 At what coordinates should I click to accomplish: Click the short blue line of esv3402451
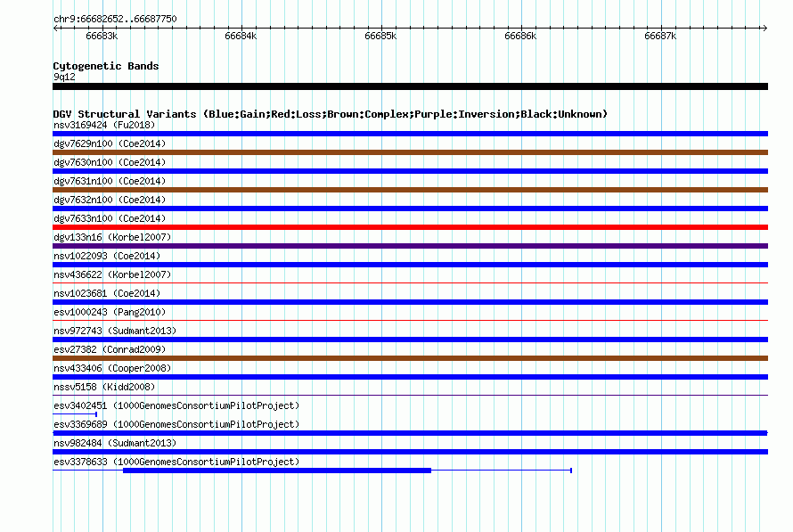(x=75, y=414)
